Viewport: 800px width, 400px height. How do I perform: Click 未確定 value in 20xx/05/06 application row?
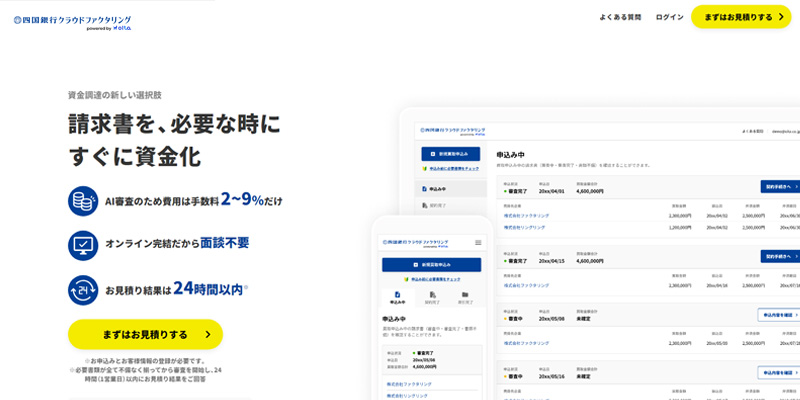pos(584,319)
